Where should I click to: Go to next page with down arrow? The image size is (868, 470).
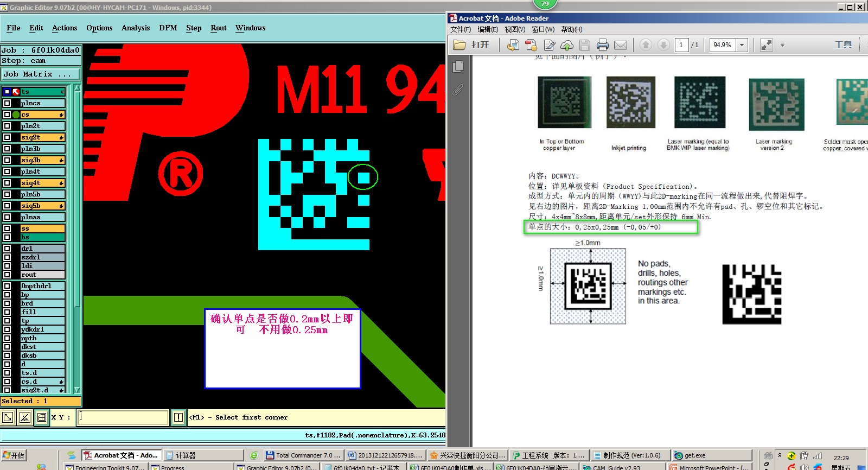(x=663, y=45)
